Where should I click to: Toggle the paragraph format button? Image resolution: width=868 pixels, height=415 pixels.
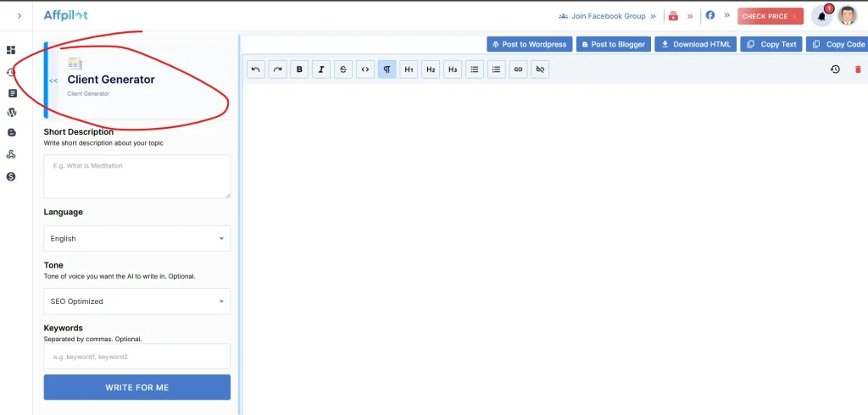(x=387, y=69)
